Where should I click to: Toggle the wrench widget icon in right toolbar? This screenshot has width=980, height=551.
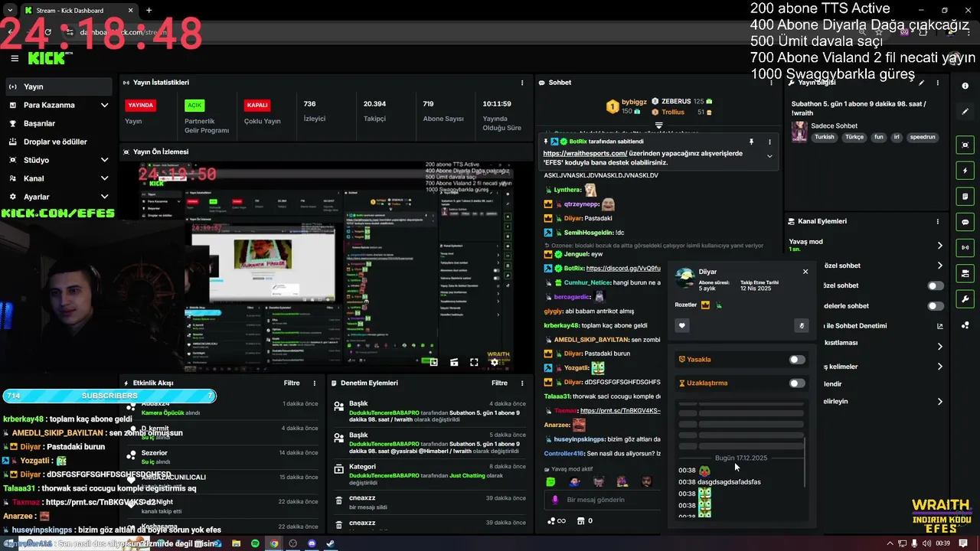965,298
